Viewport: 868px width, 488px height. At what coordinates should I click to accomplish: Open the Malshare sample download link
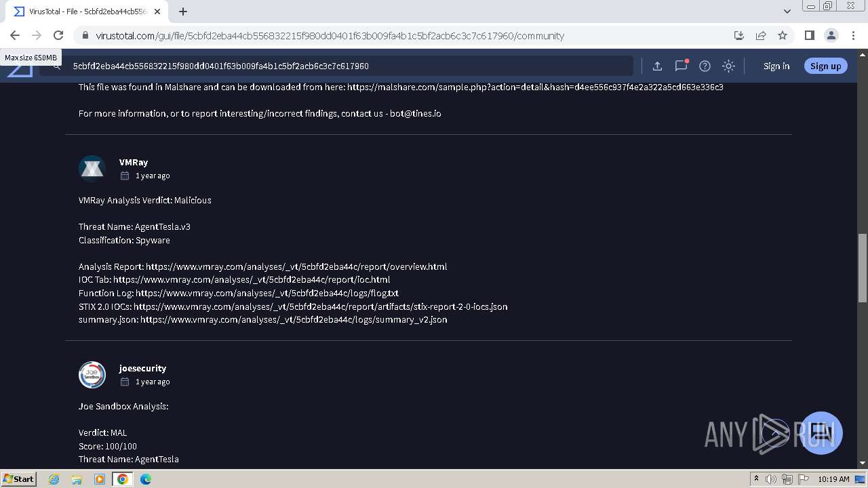pos(535,87)
